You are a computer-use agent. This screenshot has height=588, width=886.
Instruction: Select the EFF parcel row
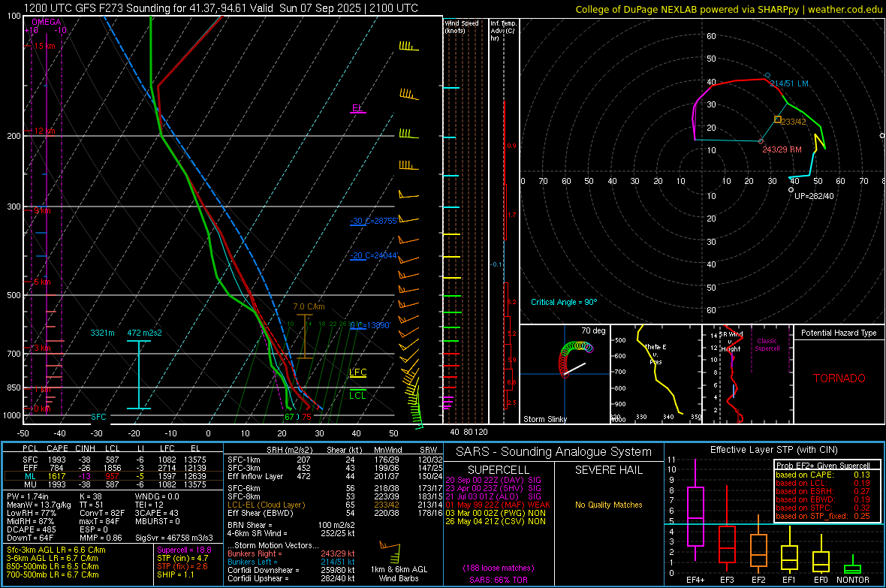[113, 468]
